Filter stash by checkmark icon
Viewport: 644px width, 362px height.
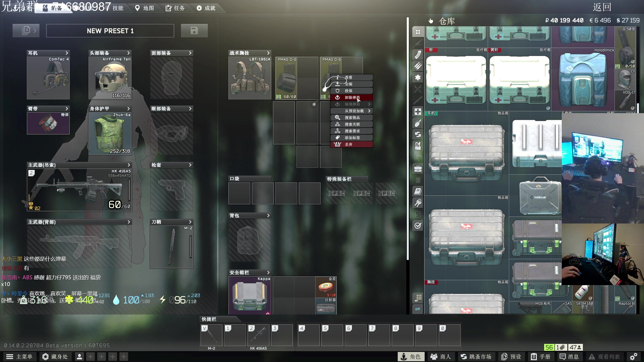(418, 226)
